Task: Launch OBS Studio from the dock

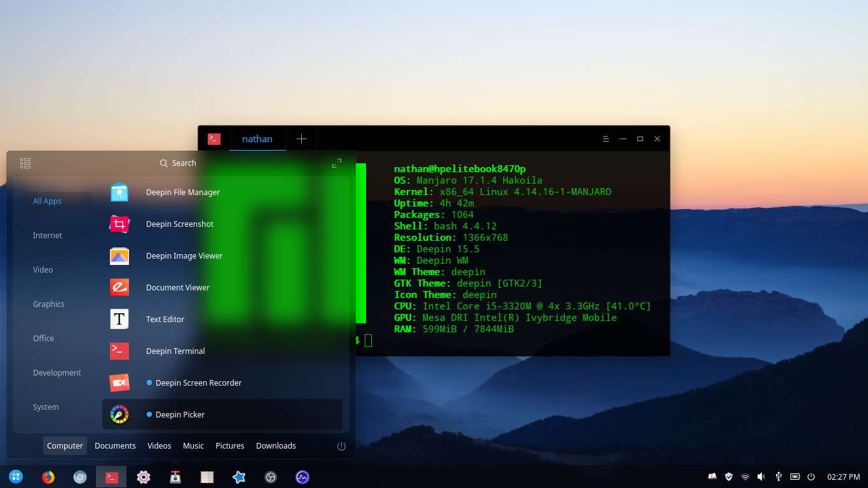Action: pos(271,477)
